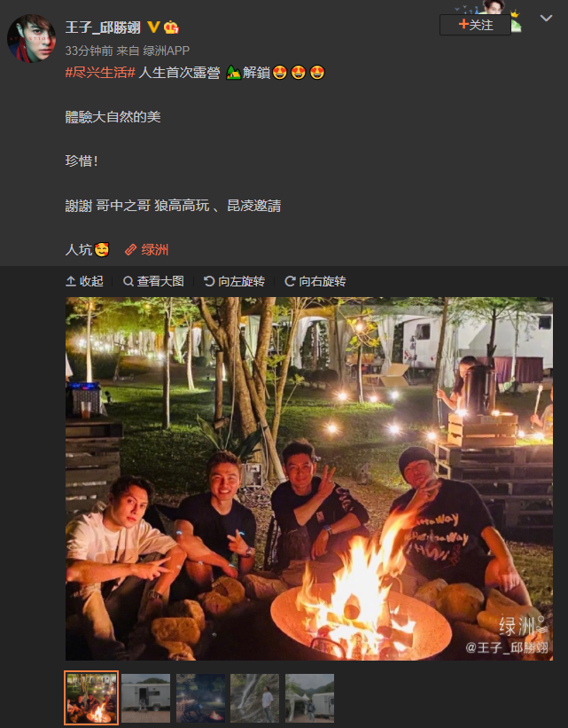
Task: Click the orange crown membership icon
Action: pyautogui.click(x=171, y=27)
